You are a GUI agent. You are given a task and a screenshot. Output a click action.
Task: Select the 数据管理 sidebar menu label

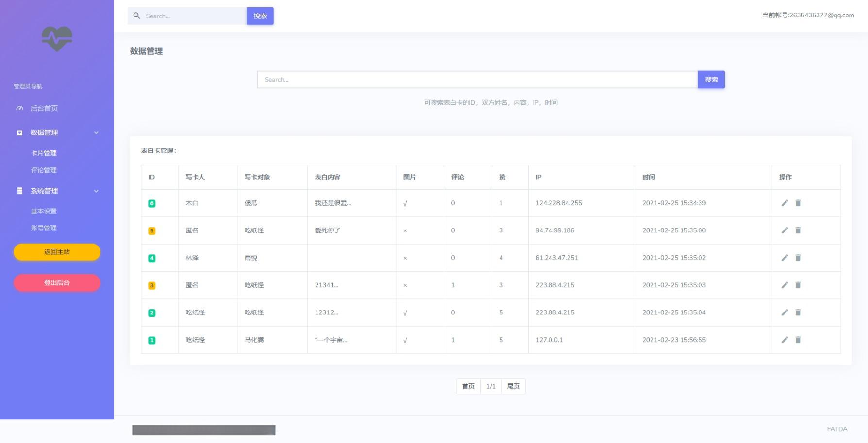coord(44,132)
